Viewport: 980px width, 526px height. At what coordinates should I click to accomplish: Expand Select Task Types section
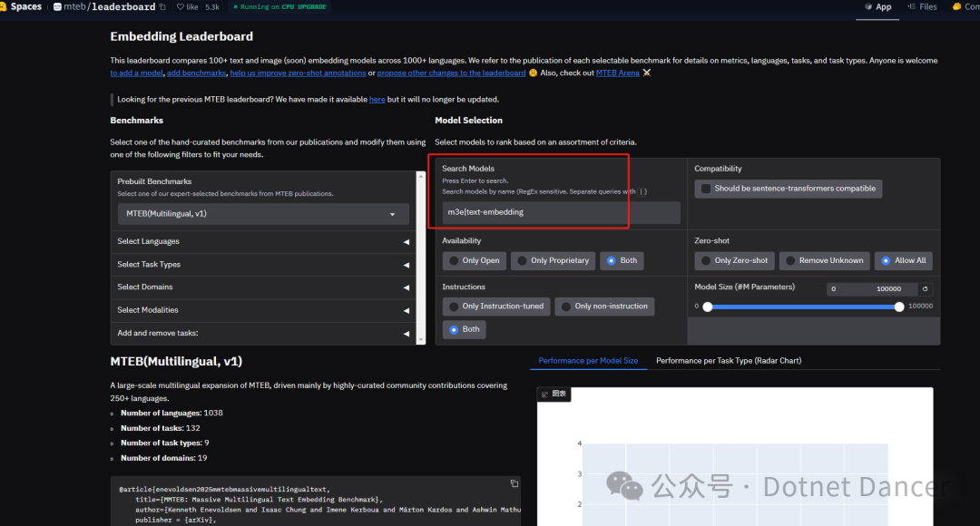(262, 265)
